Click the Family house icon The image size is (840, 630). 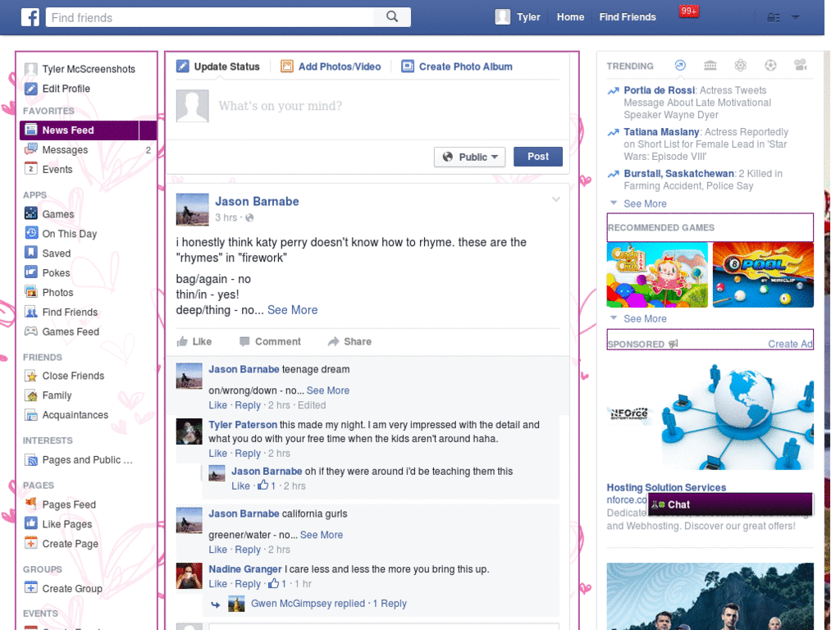tap(31, 395)
